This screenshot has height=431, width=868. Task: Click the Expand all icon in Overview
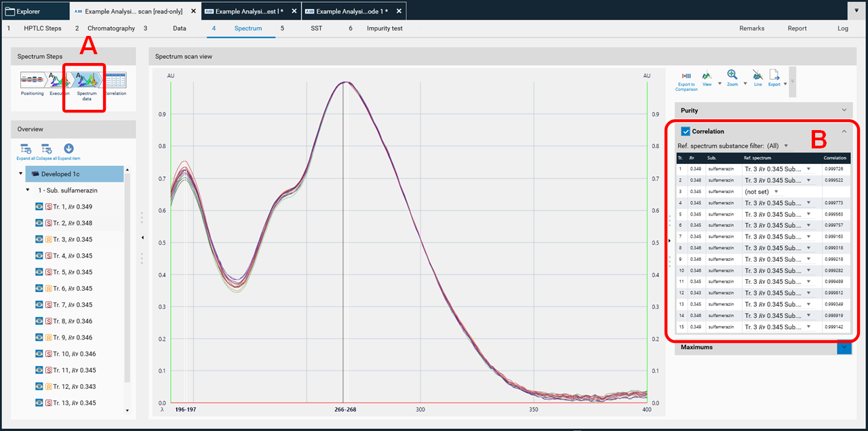pos(25,149)
